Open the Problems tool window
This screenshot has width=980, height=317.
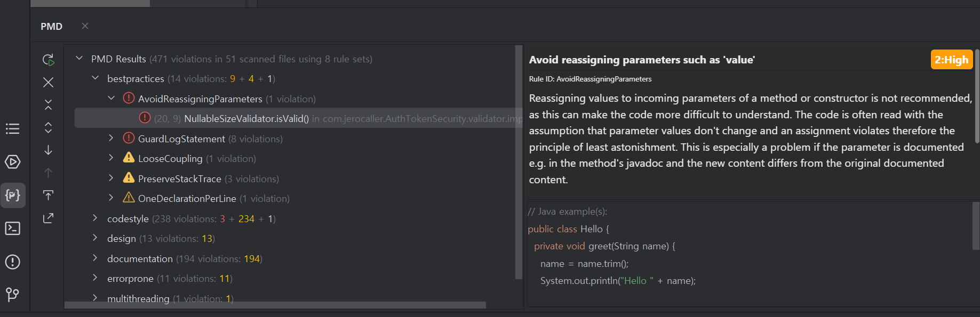coord(13,262)
